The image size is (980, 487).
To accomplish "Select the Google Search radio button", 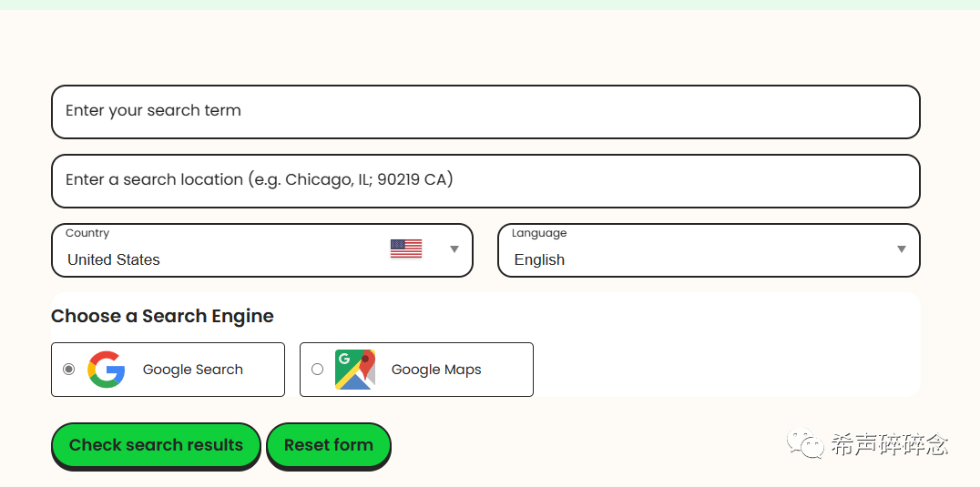I will [x=68, y=369].
